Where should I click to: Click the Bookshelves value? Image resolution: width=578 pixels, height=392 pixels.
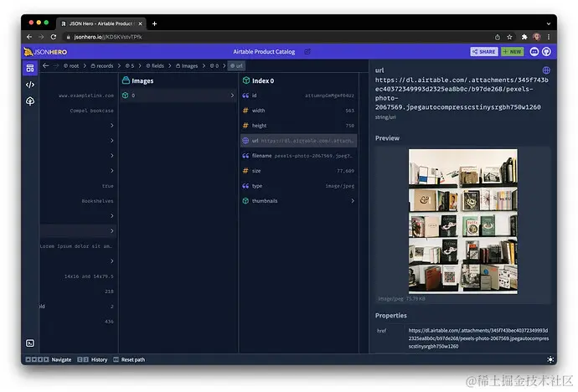point(98,201)
